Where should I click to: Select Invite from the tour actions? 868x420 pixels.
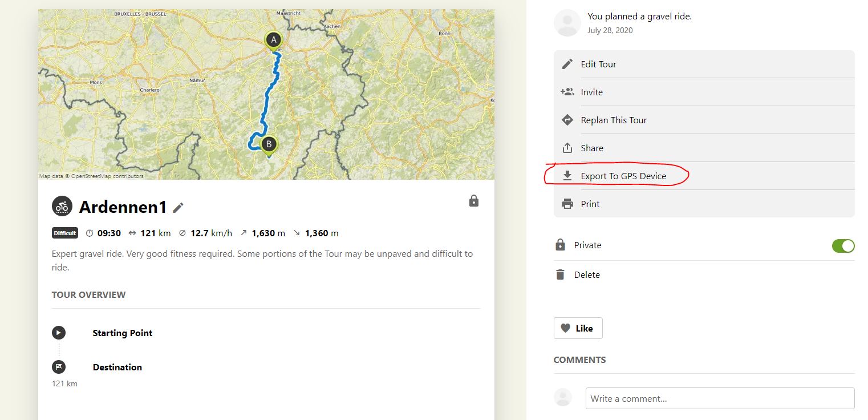[591, 92]
